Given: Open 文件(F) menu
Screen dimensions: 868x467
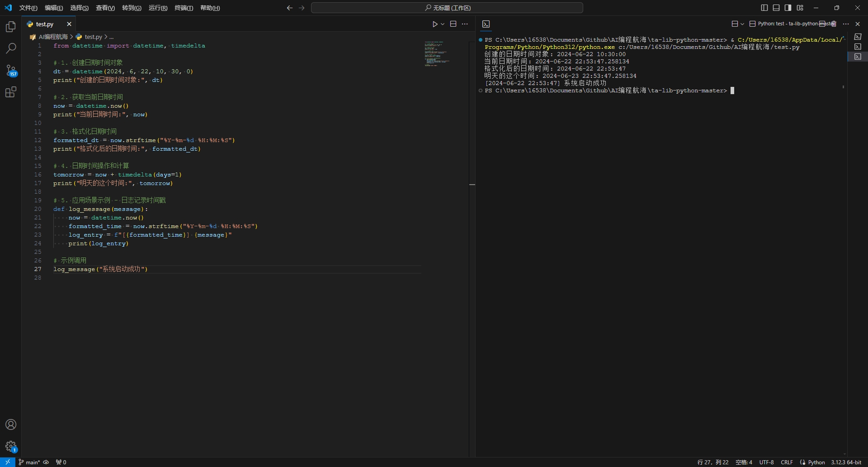Looking at the screenshot, I should (28, 8).
